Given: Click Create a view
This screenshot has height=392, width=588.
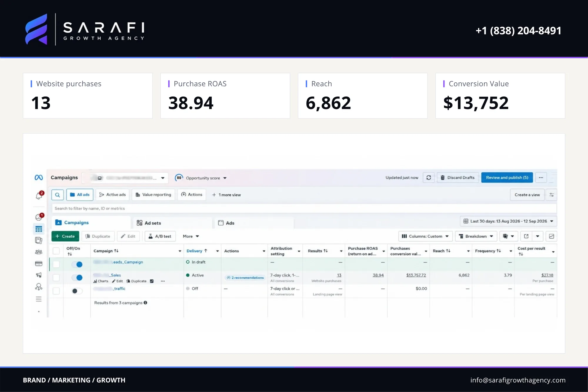Looking at the screenshot, I should point(527,195).
